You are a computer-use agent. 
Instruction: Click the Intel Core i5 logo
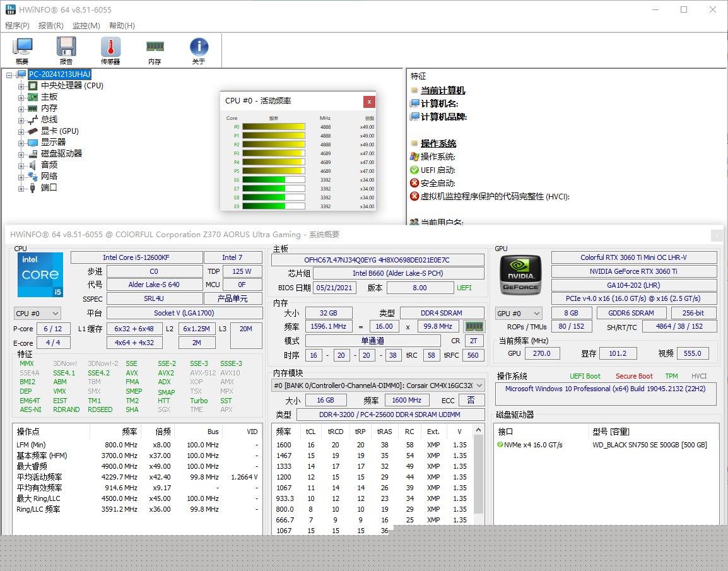tap(40, 275)
